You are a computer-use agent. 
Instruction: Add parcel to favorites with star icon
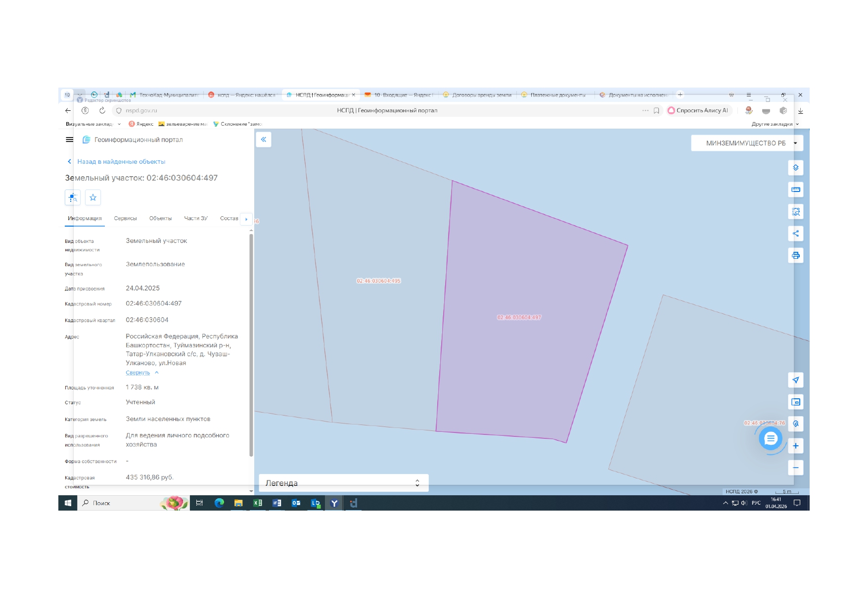click(x=93, y=197)
